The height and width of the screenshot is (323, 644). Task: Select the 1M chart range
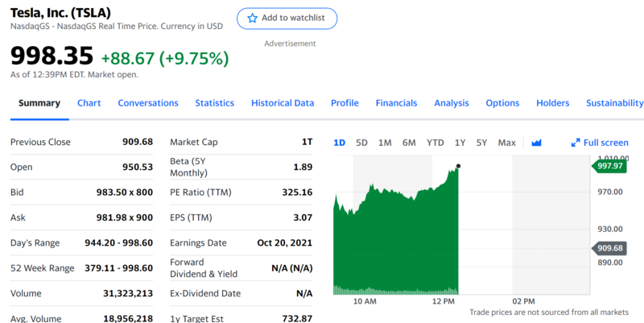(x=385, y=143)
